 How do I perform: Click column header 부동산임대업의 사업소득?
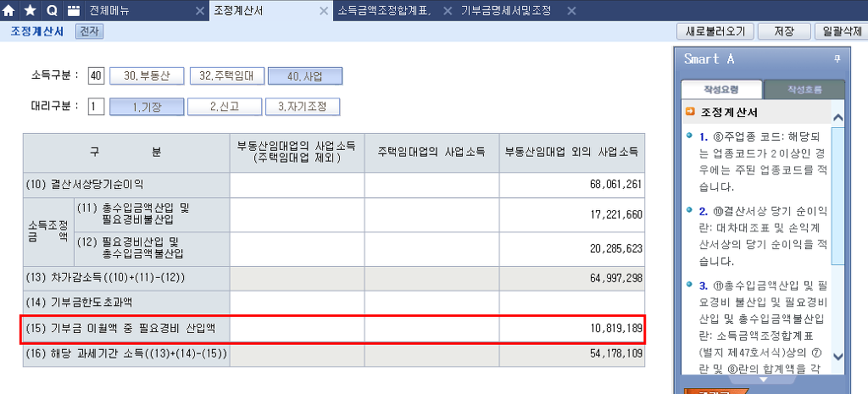[x=297, y=153]
